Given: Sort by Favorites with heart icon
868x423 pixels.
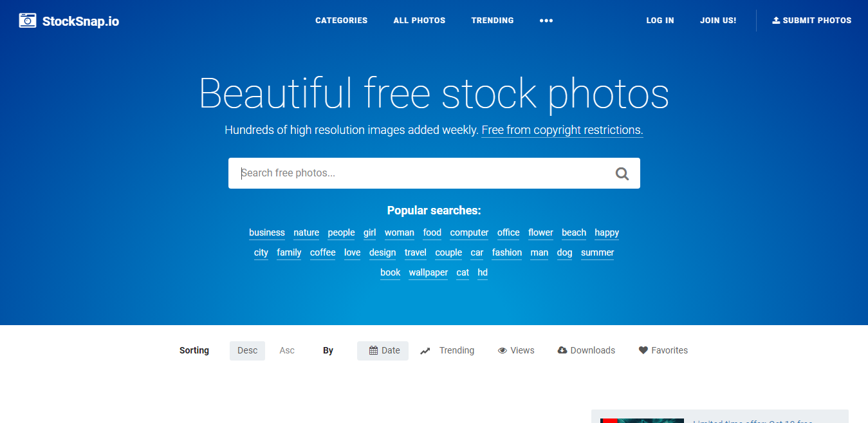Looking at the screenshot, I should 663,351.
